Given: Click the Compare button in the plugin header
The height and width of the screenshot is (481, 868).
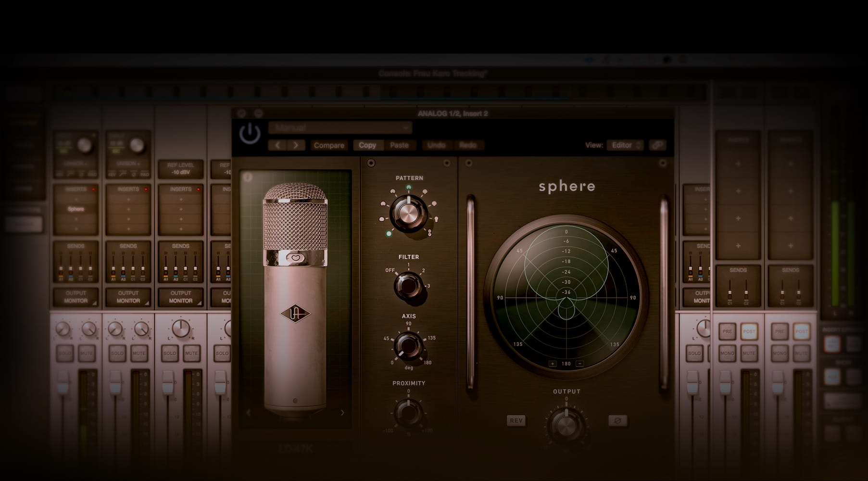Looking at the screenshot, I should point(329,145).
